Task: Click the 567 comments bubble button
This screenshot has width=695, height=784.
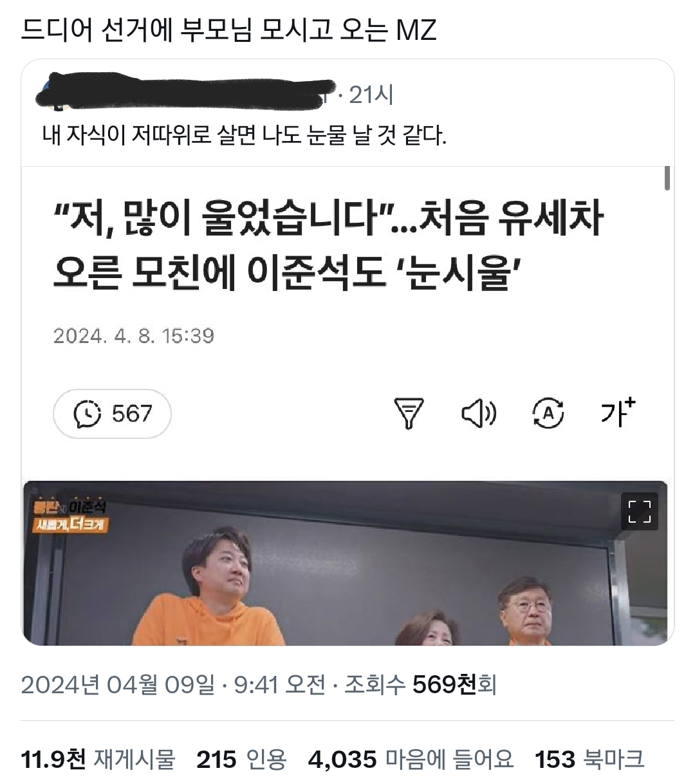Action: (x=112, y=413)
